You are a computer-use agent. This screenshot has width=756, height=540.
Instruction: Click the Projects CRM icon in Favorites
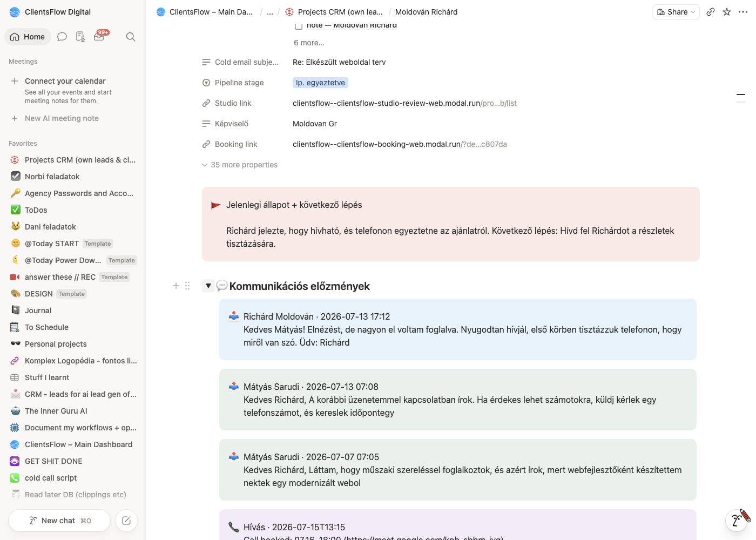15,160
